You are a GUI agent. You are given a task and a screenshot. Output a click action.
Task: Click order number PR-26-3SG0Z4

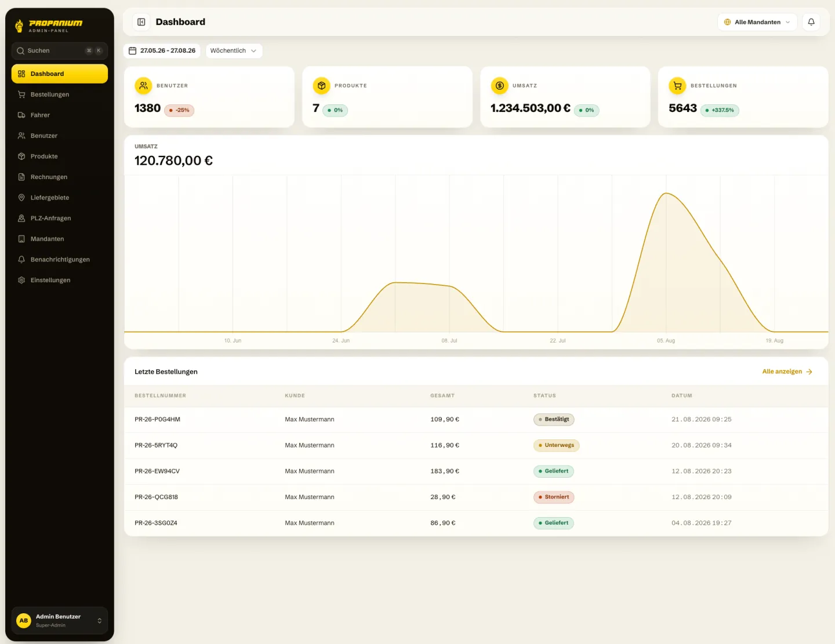[156, 523]
